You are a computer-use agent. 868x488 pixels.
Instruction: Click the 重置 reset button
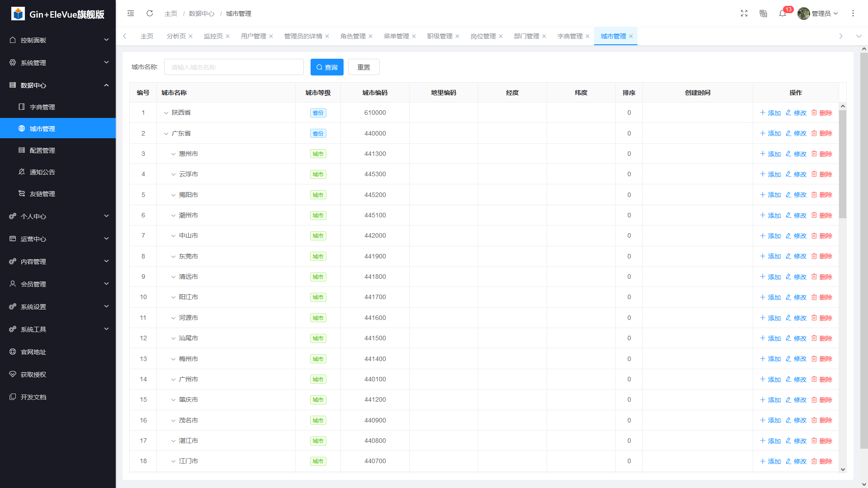click(x=363, y=67)
